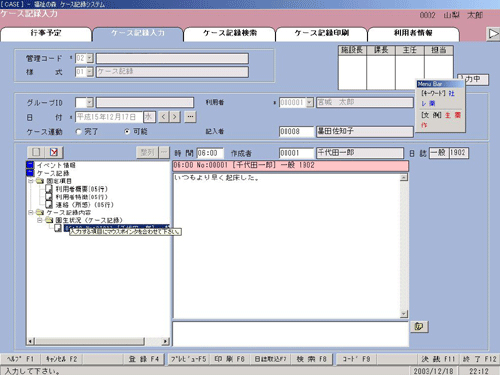Viewport: 500px width, 375px height.
Task: Click the blank page button above the tree
Action: pyautogui.click(x=36, y=152)
